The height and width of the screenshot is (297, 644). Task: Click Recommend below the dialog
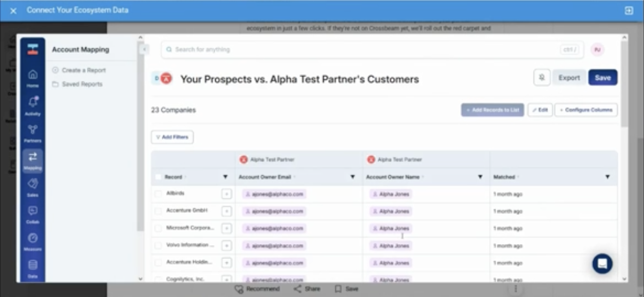click(x=257, y=289)
